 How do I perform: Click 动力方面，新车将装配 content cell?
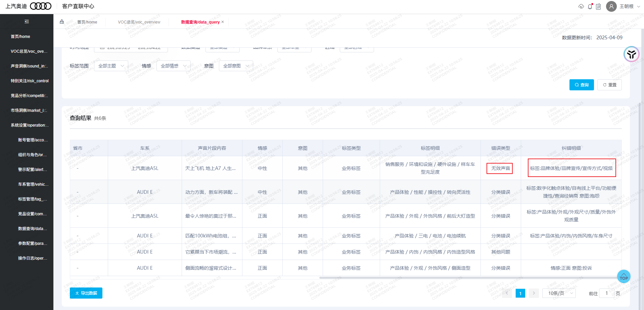point(212,192)
